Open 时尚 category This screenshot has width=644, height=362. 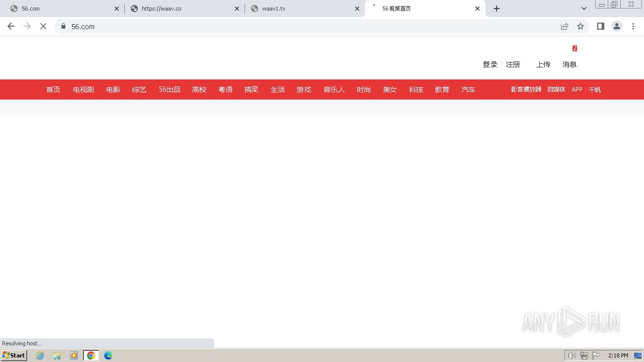[364, 89]
